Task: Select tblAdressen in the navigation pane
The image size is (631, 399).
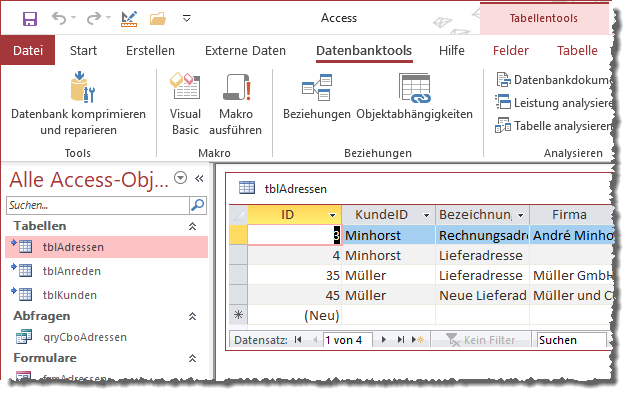Action: tap(106, 247)
